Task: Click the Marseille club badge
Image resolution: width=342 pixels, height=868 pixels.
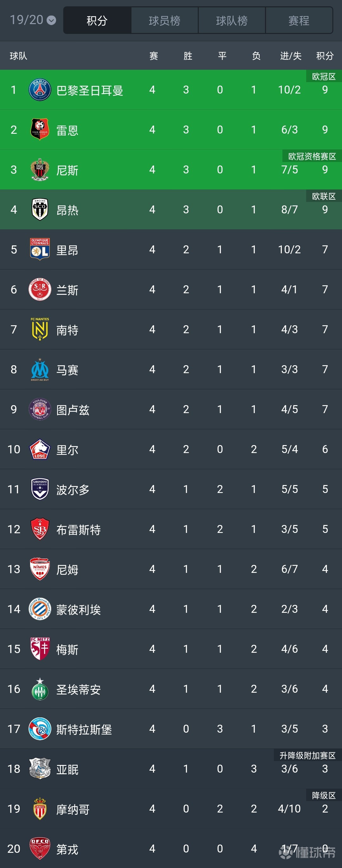Action: click(39, 369)
